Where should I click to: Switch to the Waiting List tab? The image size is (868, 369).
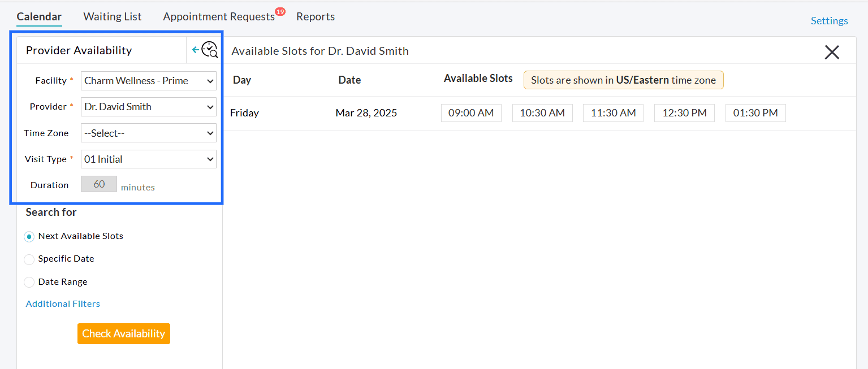coord(112,16)
